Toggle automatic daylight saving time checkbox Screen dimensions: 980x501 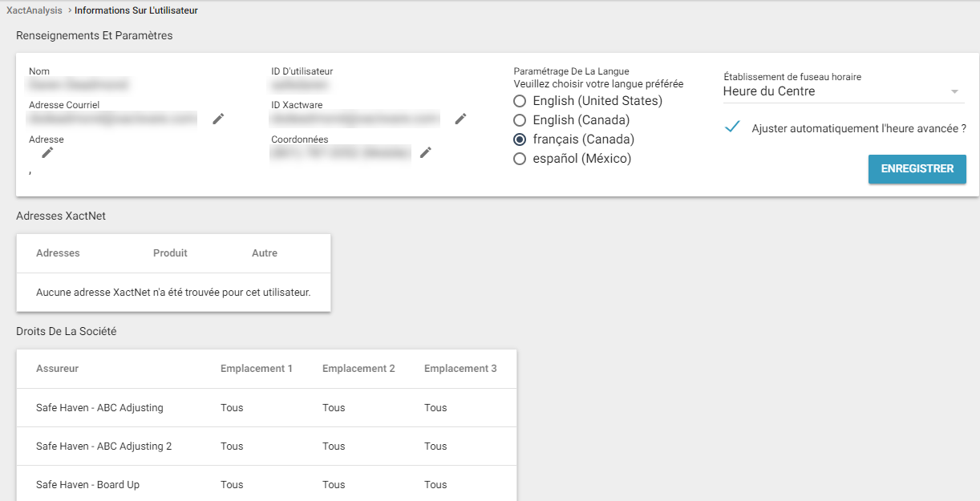[x=731, y=127]
